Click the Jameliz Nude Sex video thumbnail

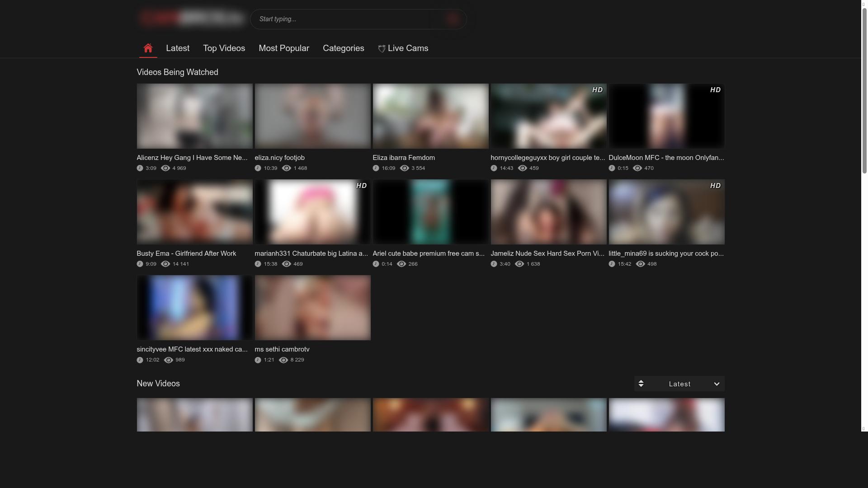tap(548, 212)
